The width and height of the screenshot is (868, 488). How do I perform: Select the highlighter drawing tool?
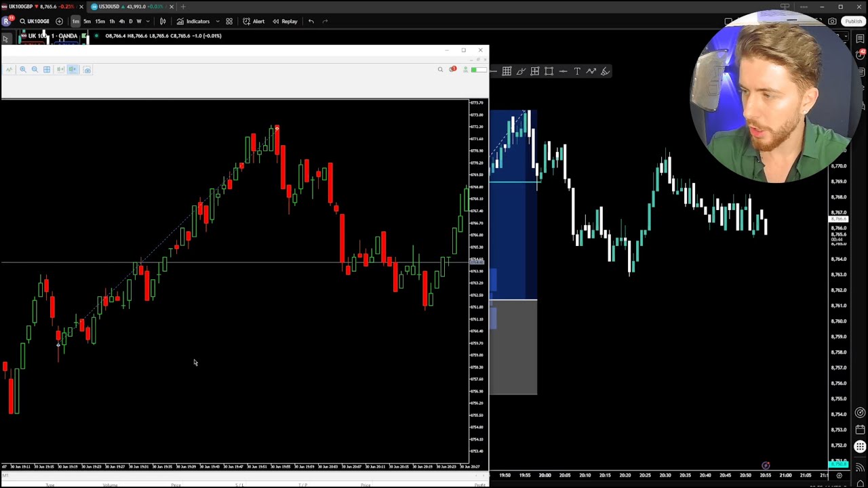606,71
